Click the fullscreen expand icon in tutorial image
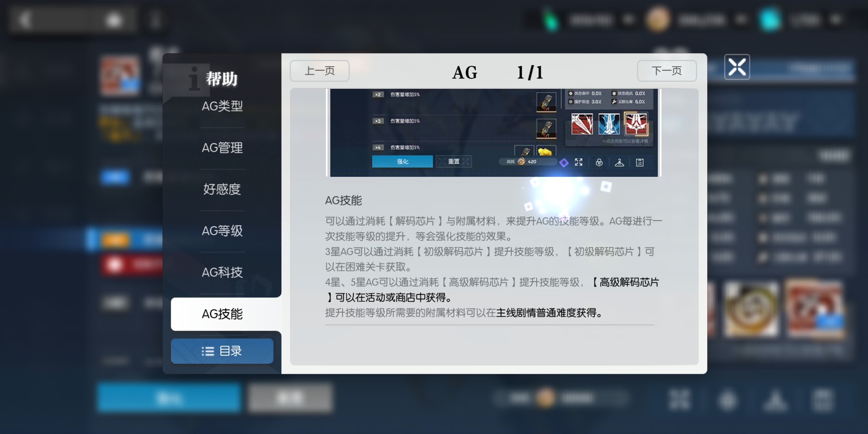Viewport: 868px width, 434px height. pyautogui.click(x=579, y=162)
